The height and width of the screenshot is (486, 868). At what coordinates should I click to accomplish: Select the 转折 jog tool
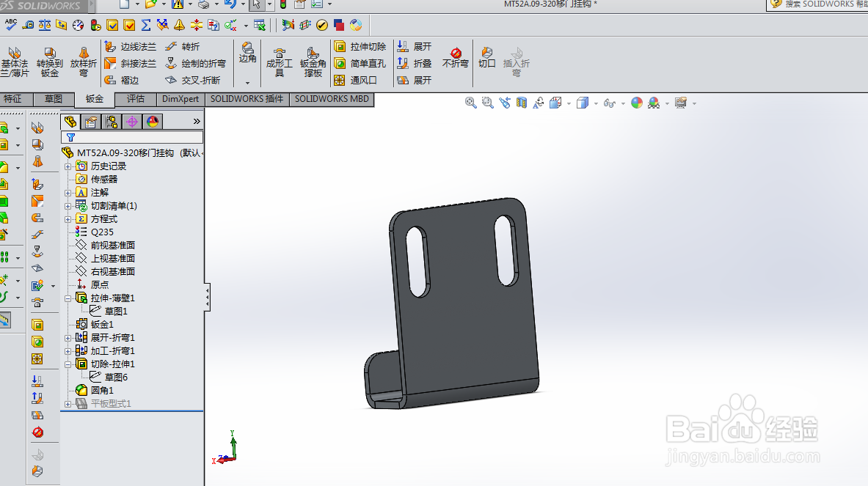[183, 47]
